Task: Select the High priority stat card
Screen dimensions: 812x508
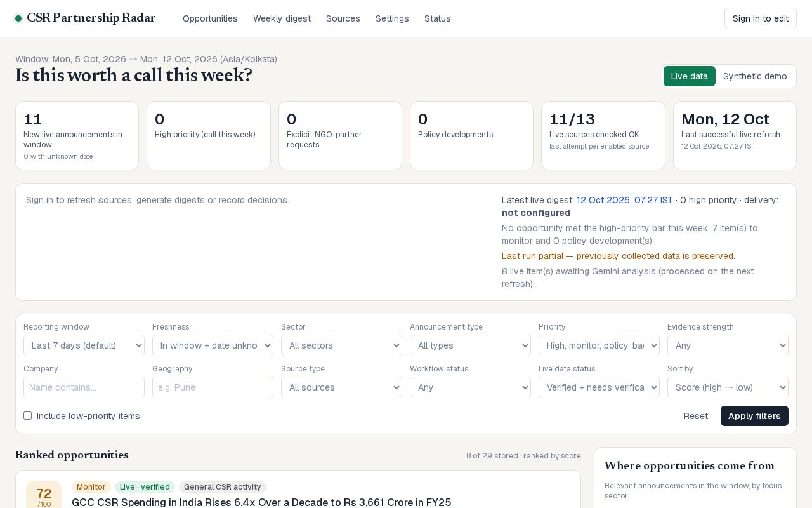Action: point(209,136)
